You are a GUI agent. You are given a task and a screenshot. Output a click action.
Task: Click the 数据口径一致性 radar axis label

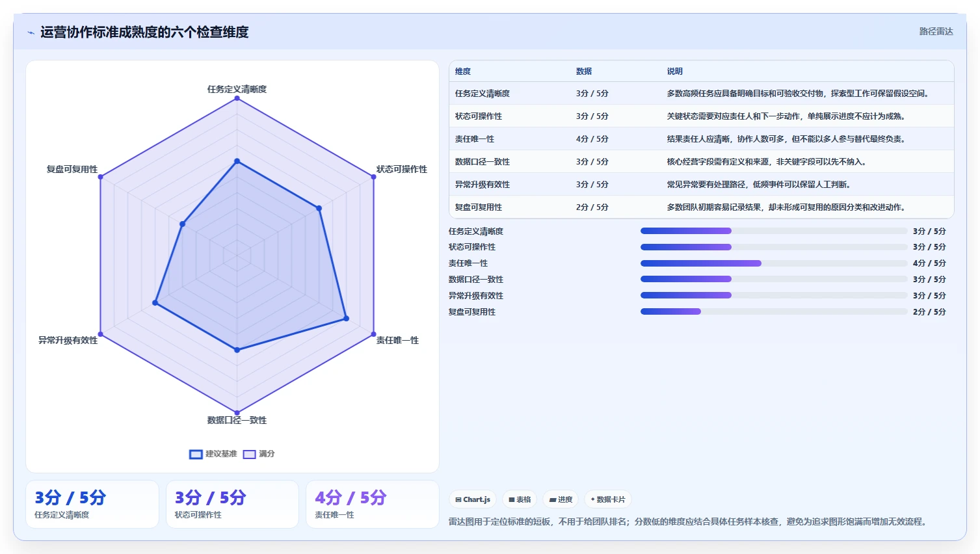coord(237,420)
